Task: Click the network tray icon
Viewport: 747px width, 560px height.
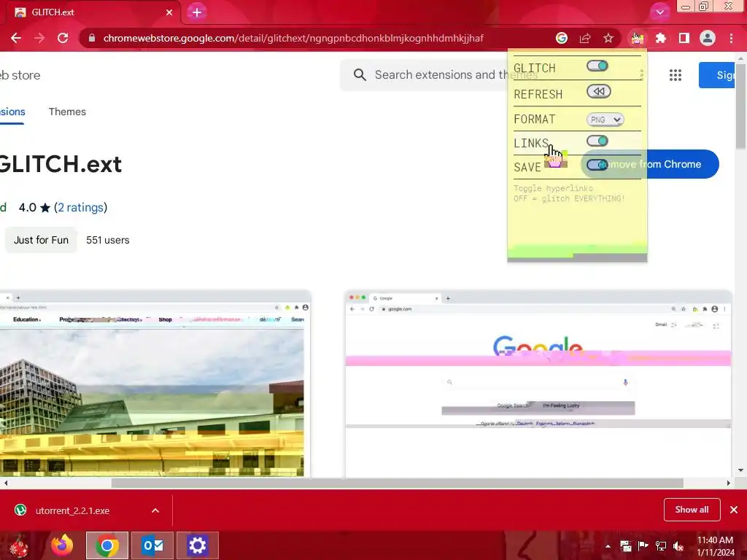Action: (661, 546)
